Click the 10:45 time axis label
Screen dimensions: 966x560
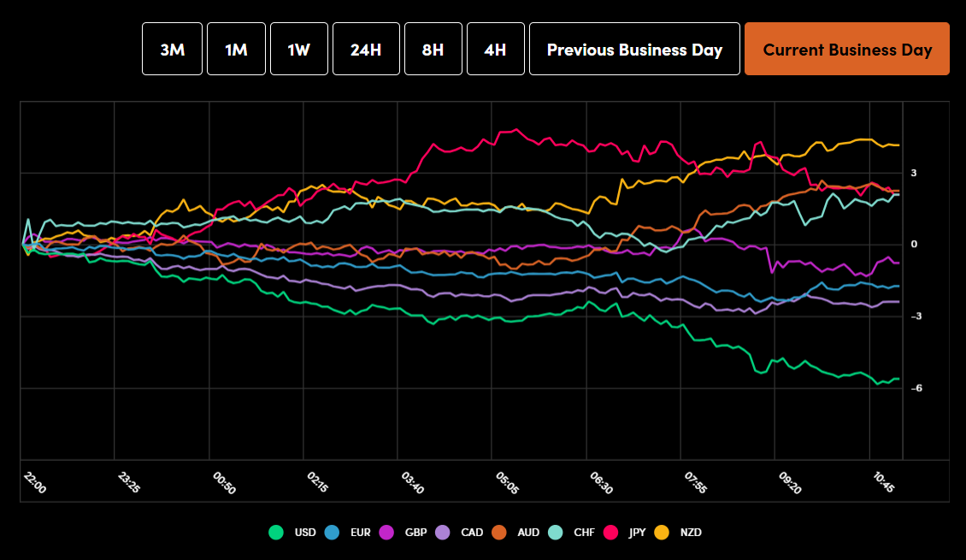pyautogui.click(x=883, y=482)
